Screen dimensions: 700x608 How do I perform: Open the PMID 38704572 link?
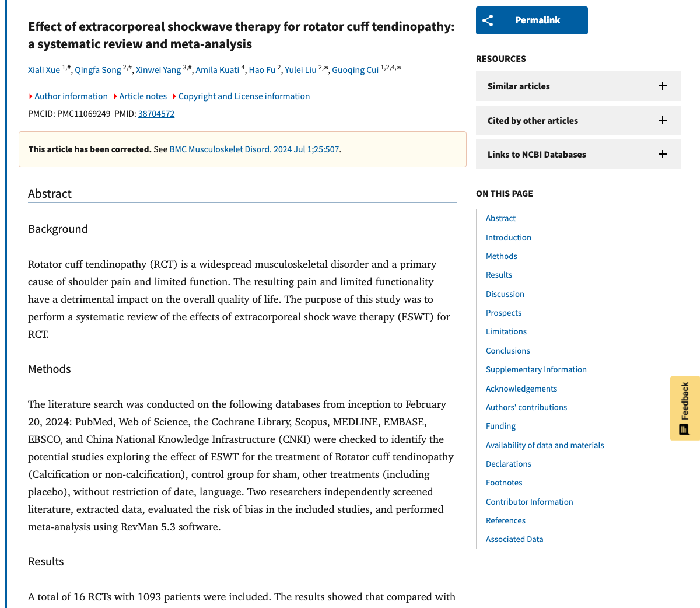tap(156, 114)
